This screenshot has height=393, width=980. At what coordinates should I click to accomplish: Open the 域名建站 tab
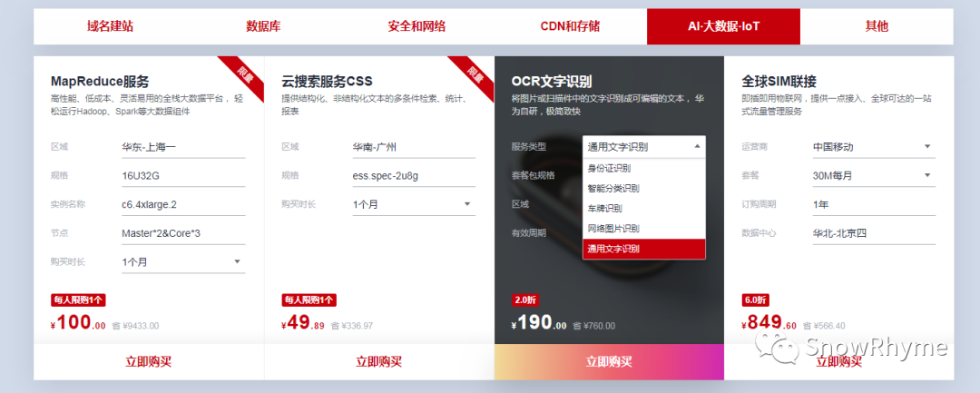pos(110,26)
